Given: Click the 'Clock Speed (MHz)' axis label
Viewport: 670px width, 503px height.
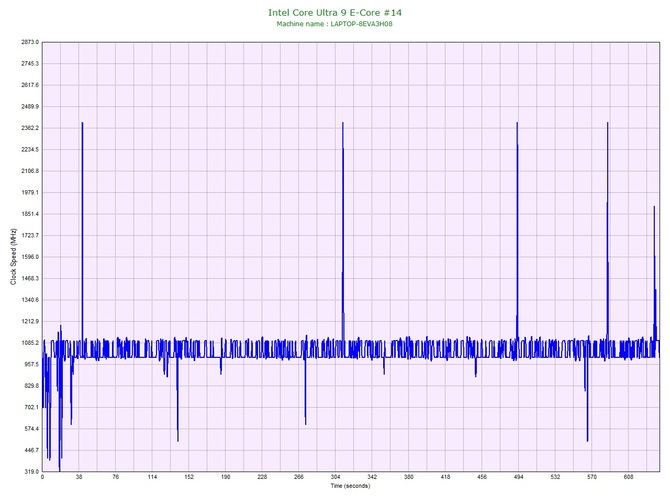Looking at the screenshot, I should tap(13, 256).
